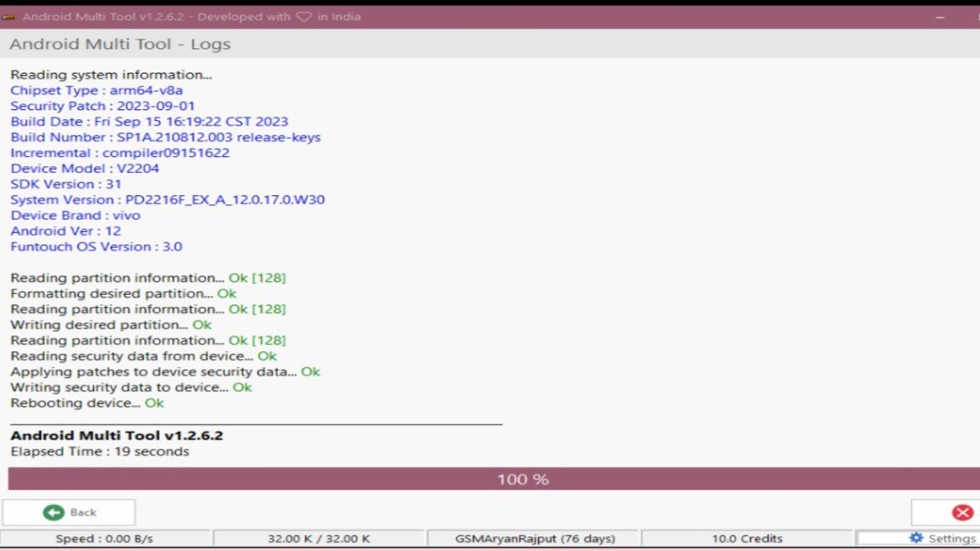Select the "System Version : PD2216F_EX_A" line
Image resolution: width=980 pixels, height=551 pixels.
pyautogui.click(x=168, y=200)
